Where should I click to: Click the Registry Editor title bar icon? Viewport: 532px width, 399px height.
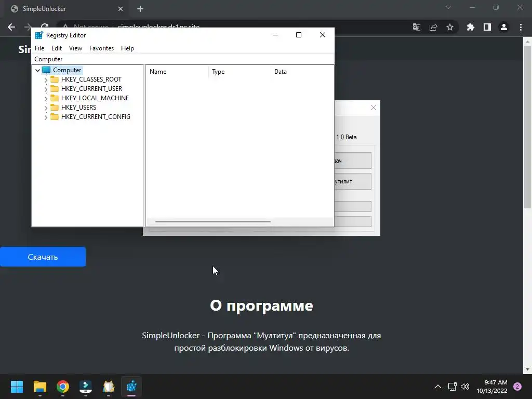[x=39, y=35]
